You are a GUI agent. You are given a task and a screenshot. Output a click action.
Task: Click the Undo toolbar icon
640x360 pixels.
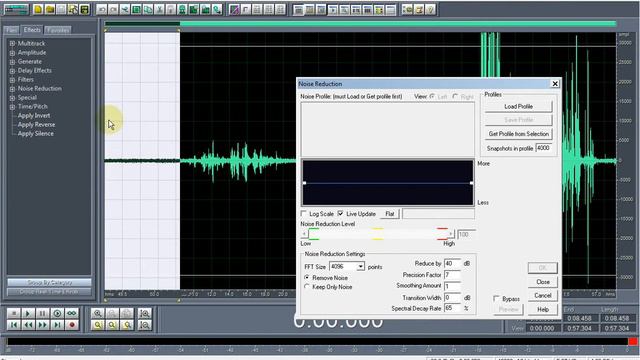click(x=102, y=9)
